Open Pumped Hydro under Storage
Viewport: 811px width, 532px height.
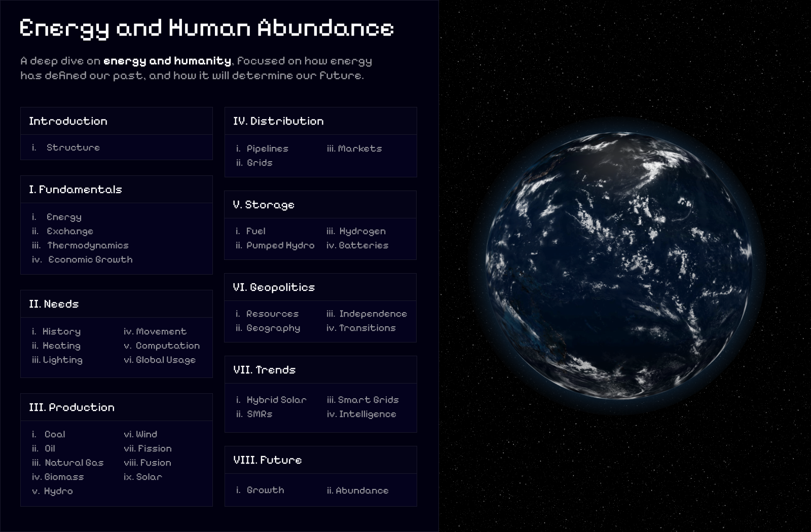[x=280, y=245]
